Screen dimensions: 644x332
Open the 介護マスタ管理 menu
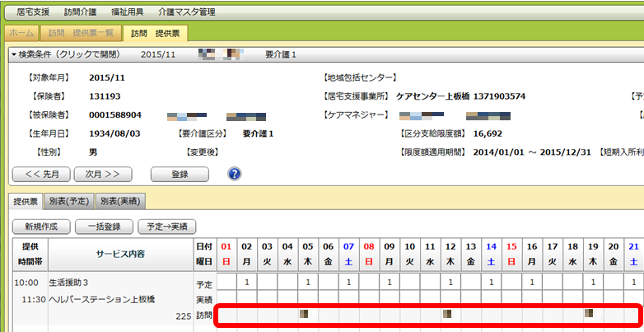[185, 12]
